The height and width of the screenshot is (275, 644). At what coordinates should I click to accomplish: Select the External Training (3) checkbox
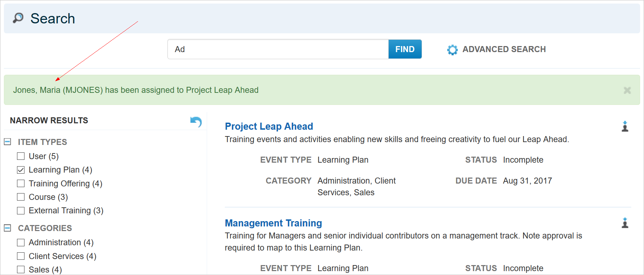coord(21,211)
